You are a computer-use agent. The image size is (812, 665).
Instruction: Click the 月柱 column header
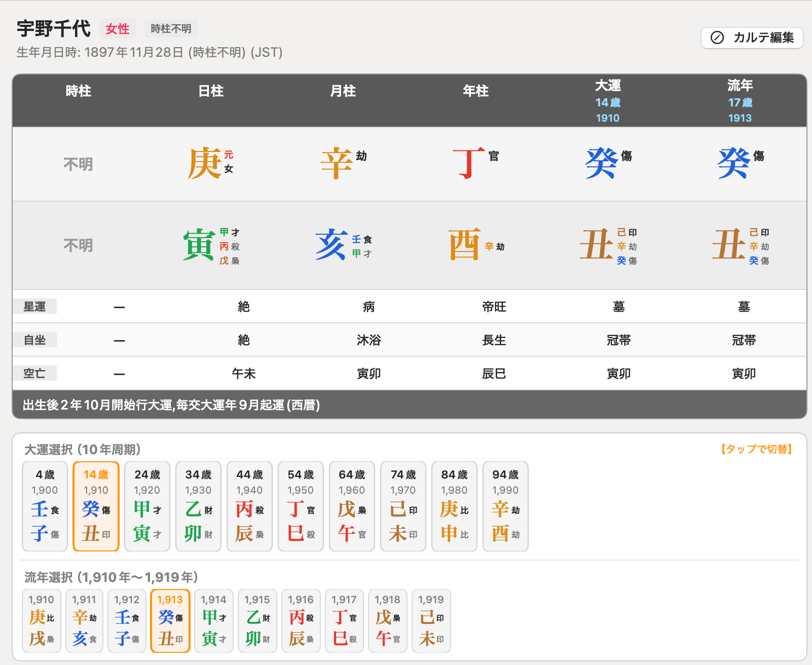pyautogui.click(x=343, y=91)
